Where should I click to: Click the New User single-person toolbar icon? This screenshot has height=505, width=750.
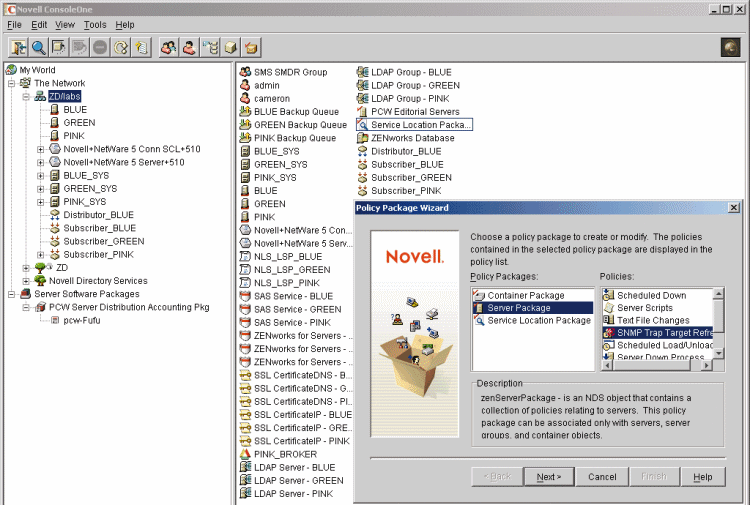(189, 47)
